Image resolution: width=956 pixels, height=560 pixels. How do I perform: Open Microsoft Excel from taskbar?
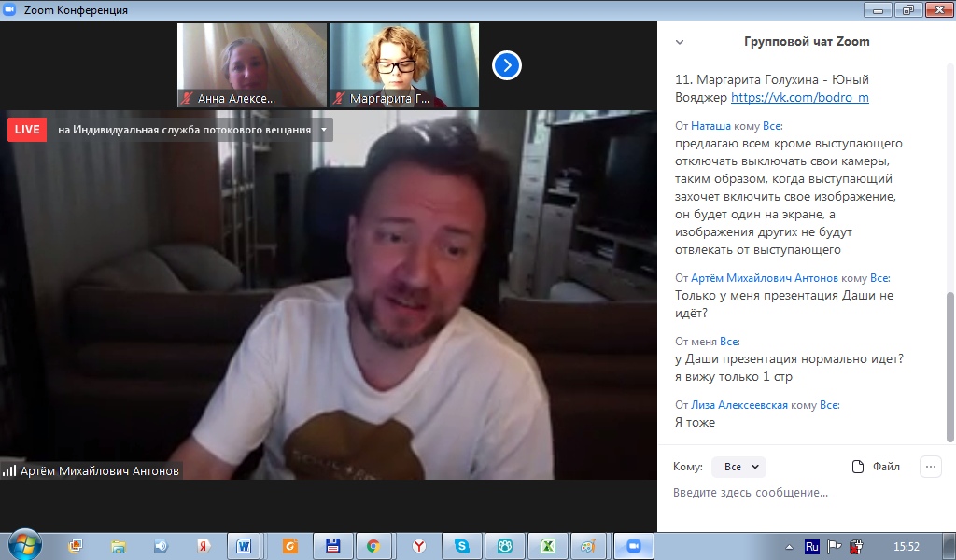[547, 546]
